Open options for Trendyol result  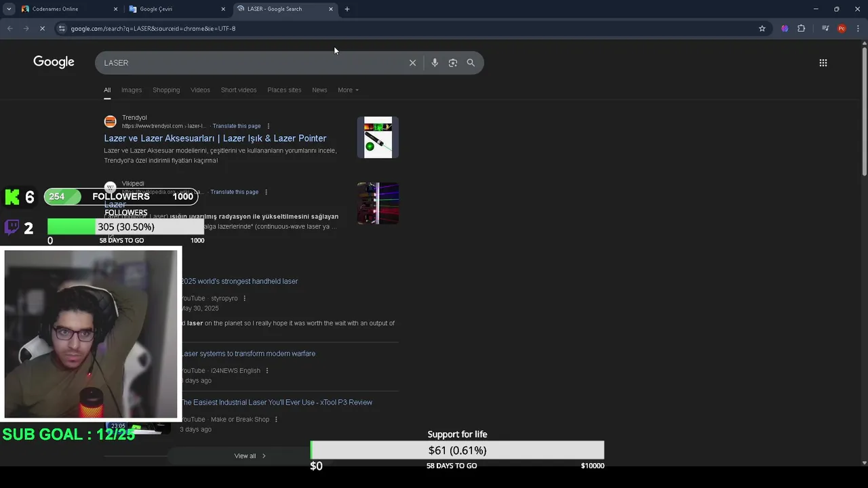269,126
